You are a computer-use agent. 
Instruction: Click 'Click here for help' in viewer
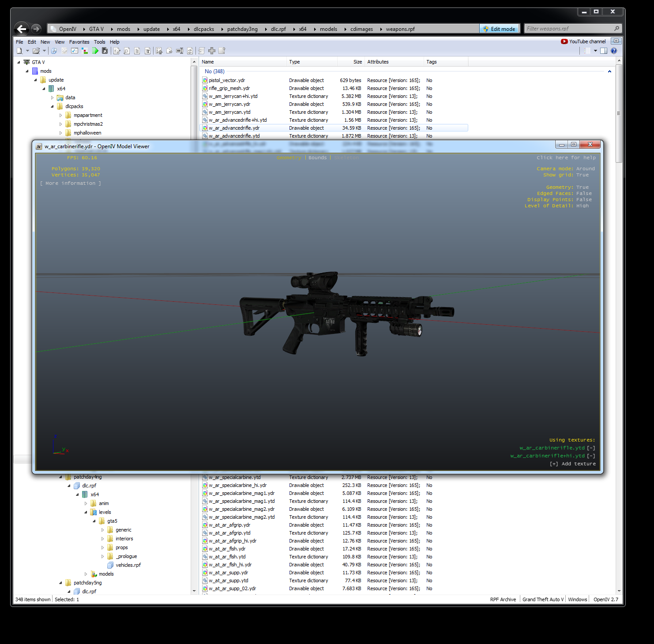[566, 158]
